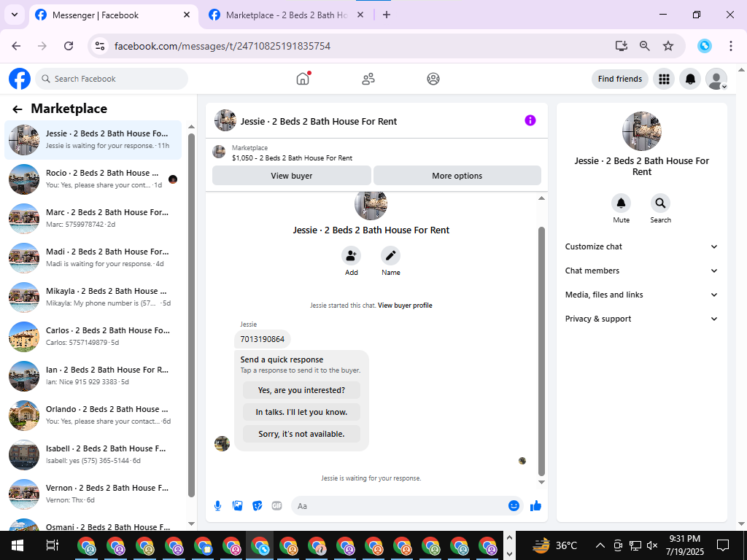The height and width of the screenshot is (560, 747).
Task: Install app icon in address bar
Action: (x=622, y=46)
